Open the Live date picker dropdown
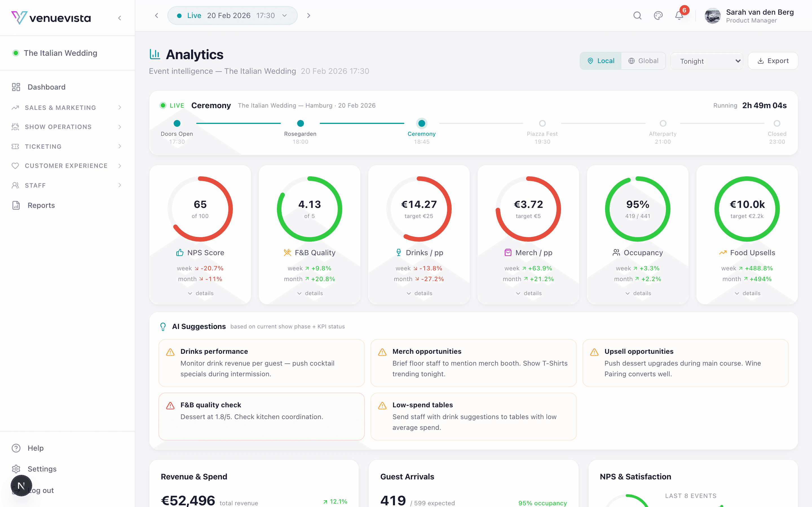The height and width of the screenshot is (507, 812). tap(232, 16)
